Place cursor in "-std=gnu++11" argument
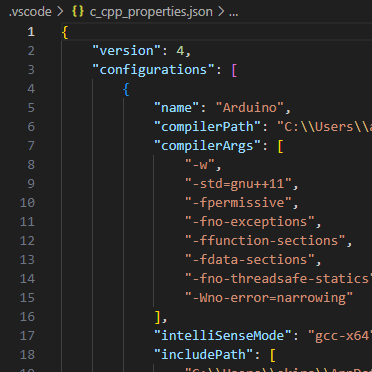 click(x=238, y=184)
